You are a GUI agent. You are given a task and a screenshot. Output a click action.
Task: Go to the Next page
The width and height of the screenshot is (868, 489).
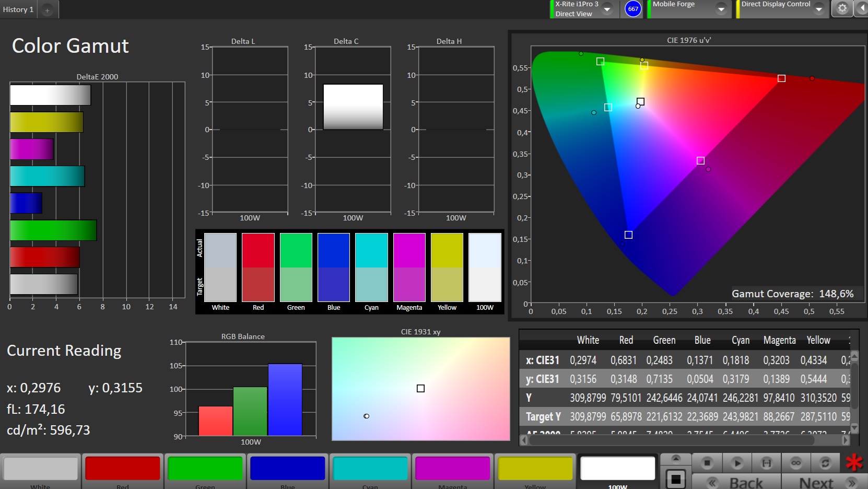[824, 482]
